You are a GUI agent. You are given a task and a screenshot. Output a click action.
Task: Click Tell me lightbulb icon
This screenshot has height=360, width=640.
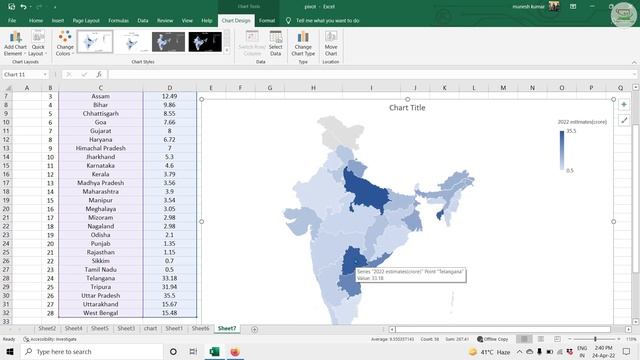click(288, 20)
